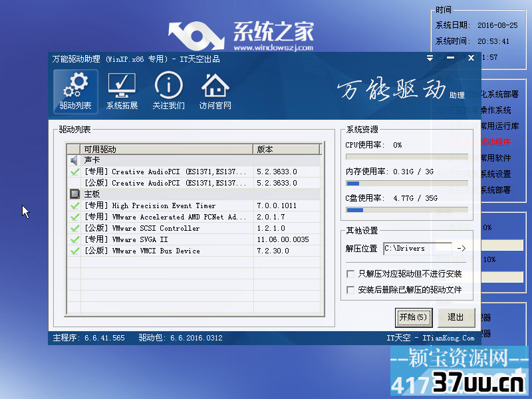This screenshot has height=399, width=532.
Task: Click 系统日期 2016-08-25 in background window
Action: pyautogui.click(x=477, y=25)
